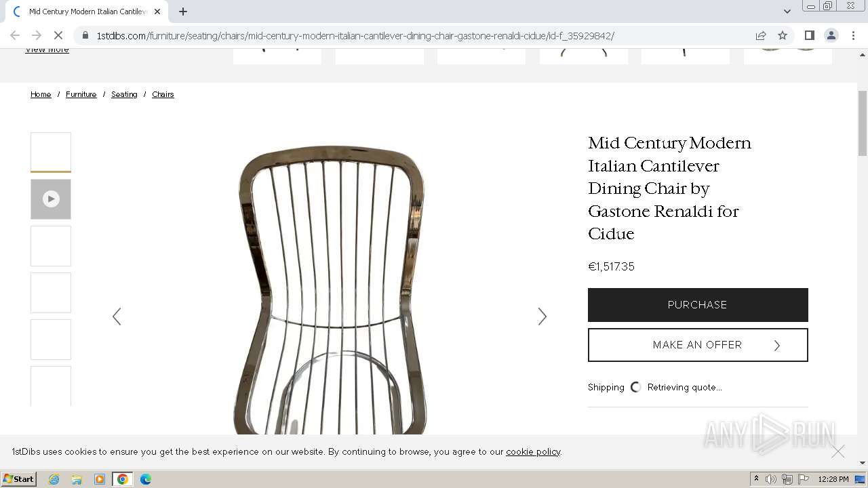Screen dimensions: 868x488
Task: Dismiss the cookie notice banner
Action: [838, 451]
